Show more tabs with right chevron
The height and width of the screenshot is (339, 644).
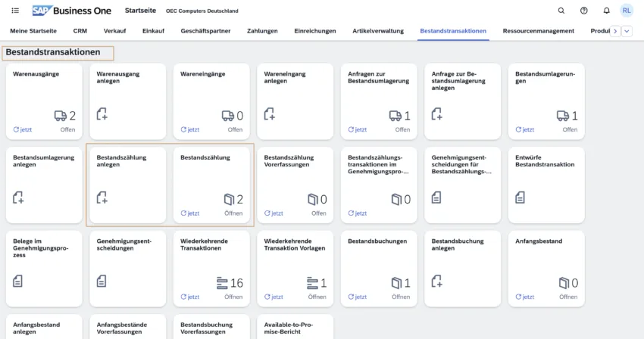pos(615,31)
